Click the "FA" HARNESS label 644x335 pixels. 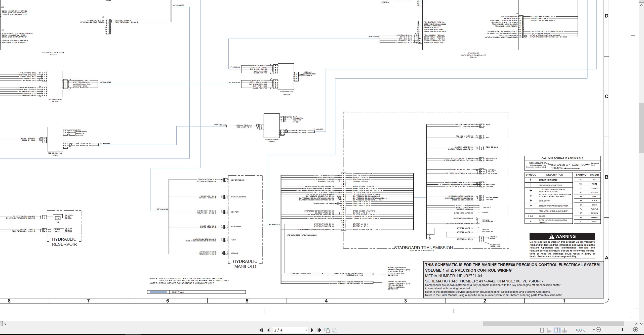pyautogui.click(x=274, y=225)
